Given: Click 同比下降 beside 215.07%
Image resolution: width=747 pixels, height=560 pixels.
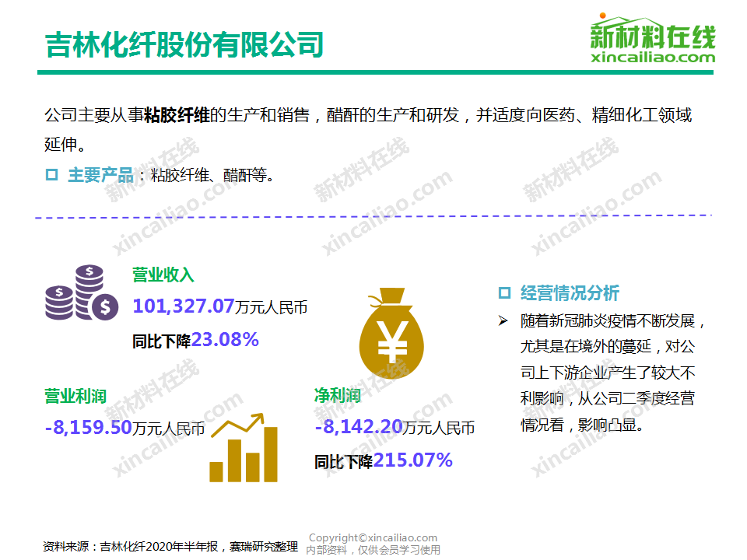Looking at the screenshot, I should point(343,462).
